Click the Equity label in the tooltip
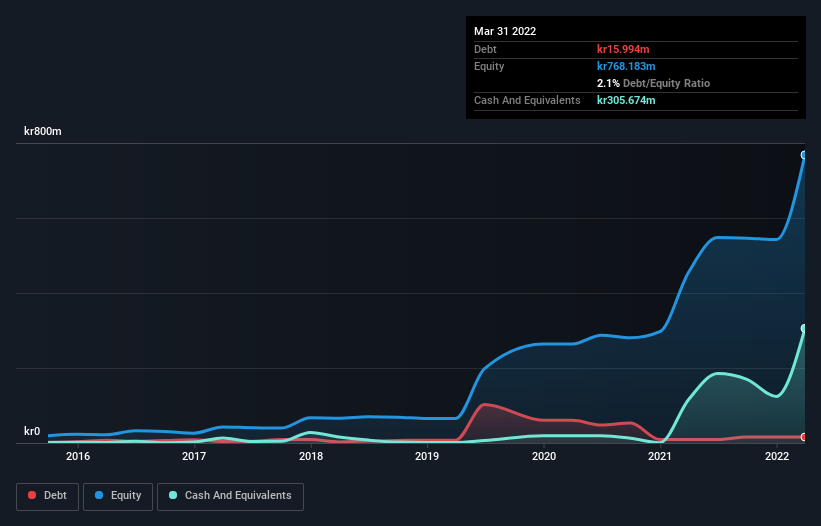This screenshot has width=821, height=526. tap(489, 66)
